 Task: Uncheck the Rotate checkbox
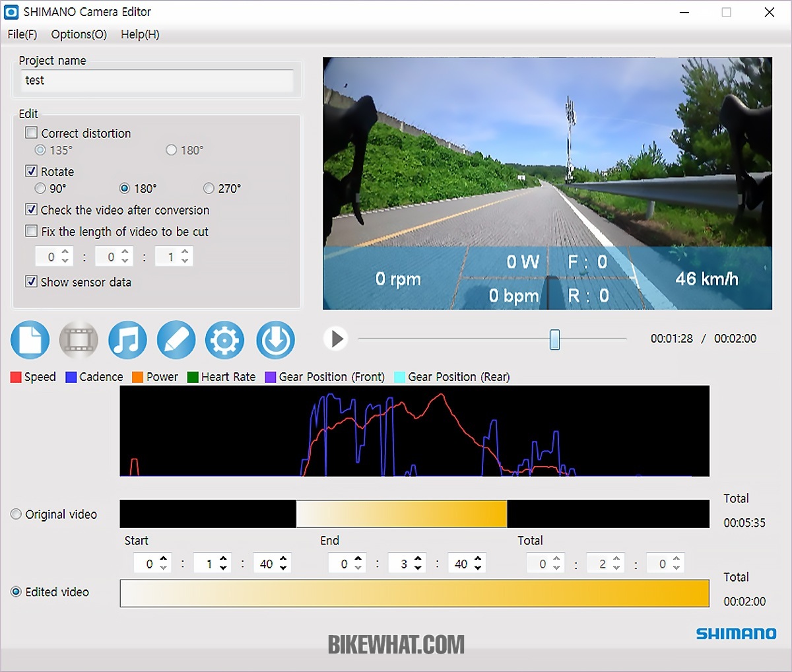31,171
